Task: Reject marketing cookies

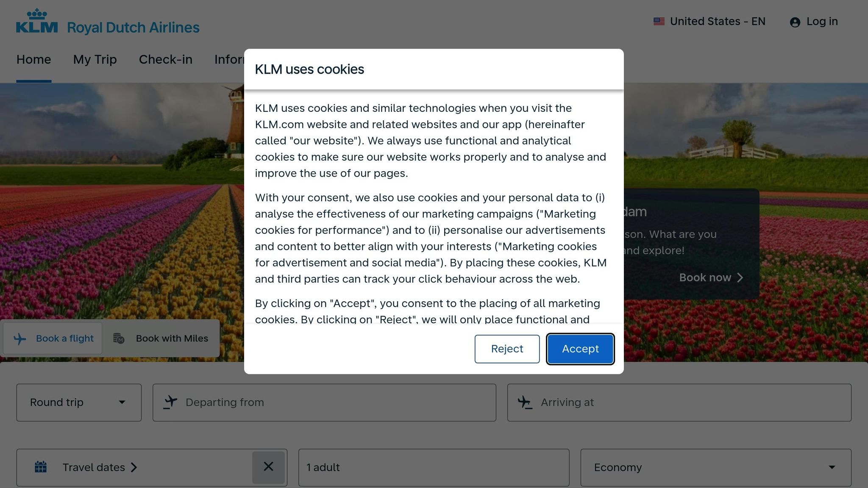Action: [506, 349]
